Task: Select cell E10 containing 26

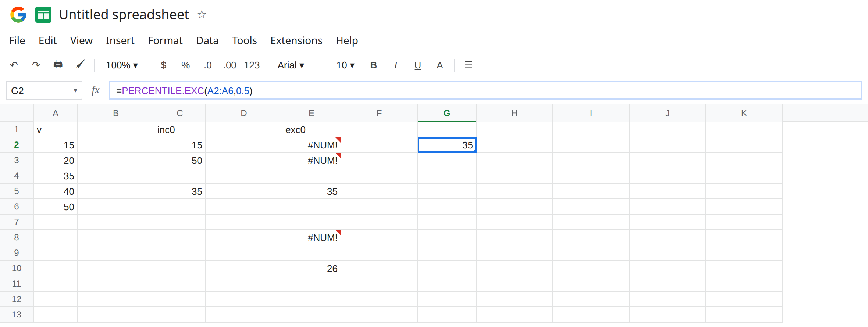Action: coord(312,269)
